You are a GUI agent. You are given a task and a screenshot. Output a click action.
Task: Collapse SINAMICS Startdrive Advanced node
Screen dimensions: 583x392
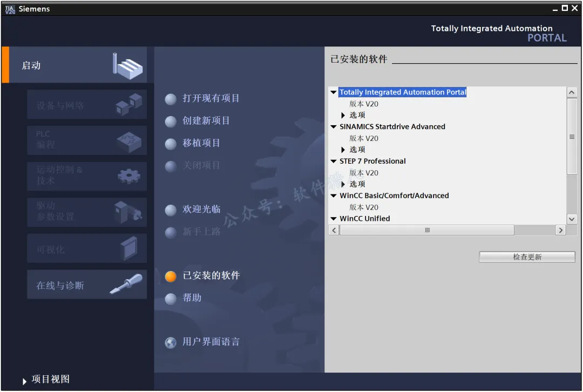[334, 127]
